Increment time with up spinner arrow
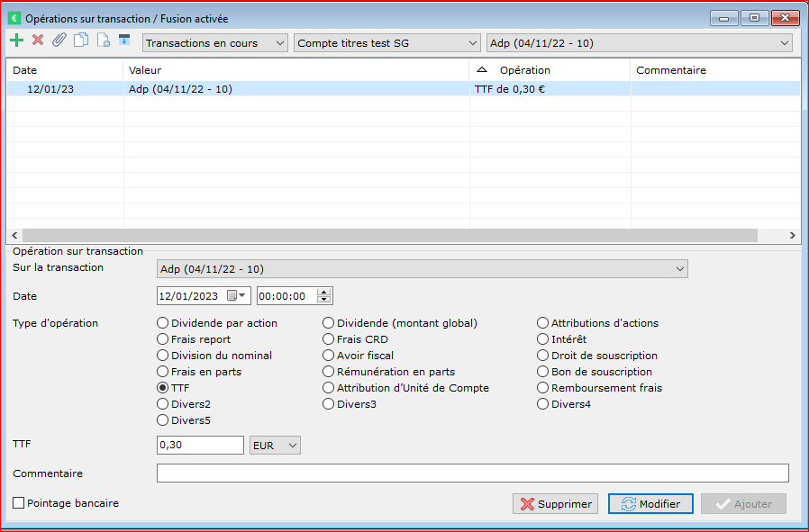Image resolution: width=809 pixels, height=532 pixels. click(x=324, y=293)
